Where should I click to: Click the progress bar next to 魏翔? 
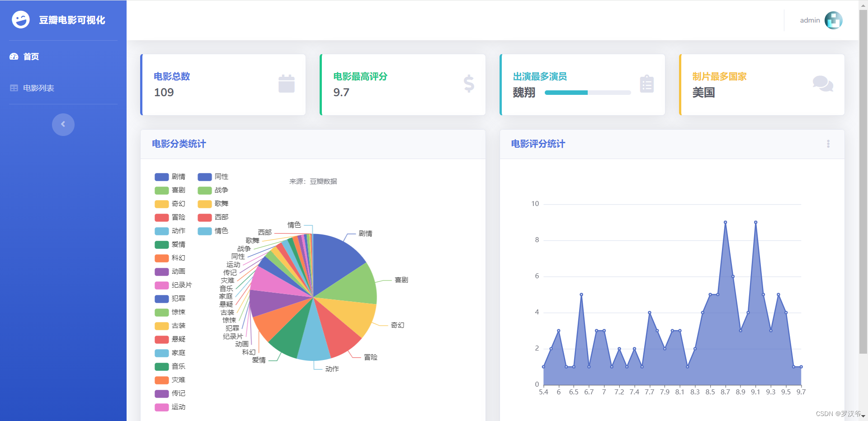tap(587, 93)
